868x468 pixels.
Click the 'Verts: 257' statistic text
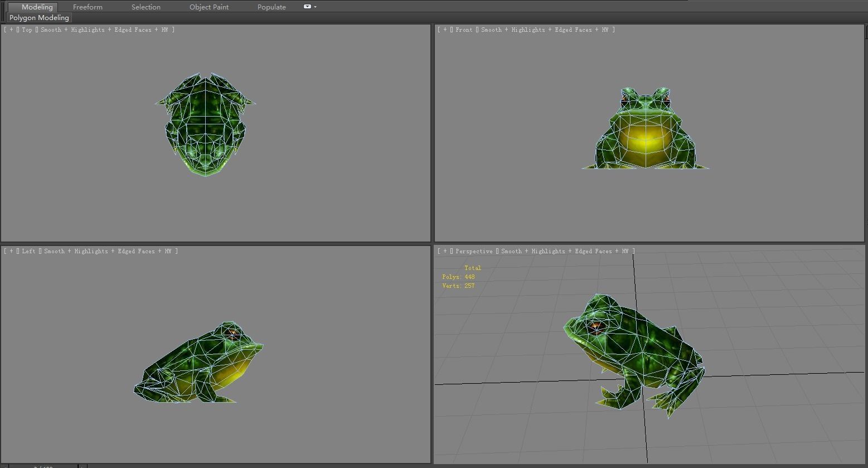tap(458, 286)
